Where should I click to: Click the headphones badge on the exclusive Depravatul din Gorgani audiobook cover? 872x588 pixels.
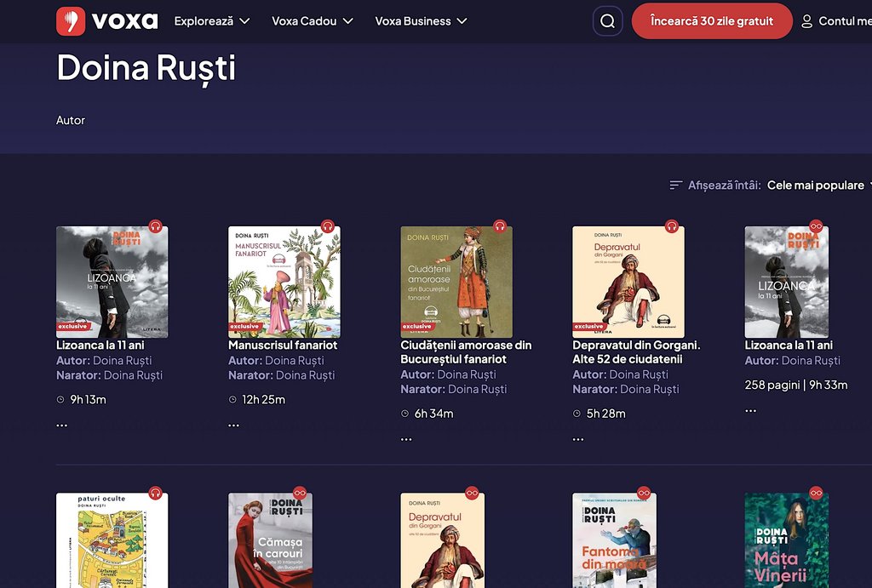point(672,226)
